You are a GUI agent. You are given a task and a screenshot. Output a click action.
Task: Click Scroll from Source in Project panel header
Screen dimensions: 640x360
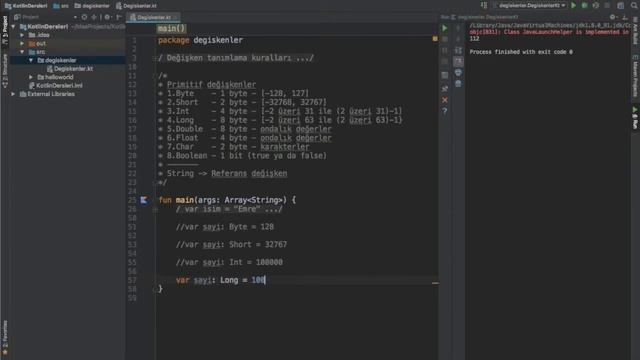pyautogui.click(x=84, y=17)
